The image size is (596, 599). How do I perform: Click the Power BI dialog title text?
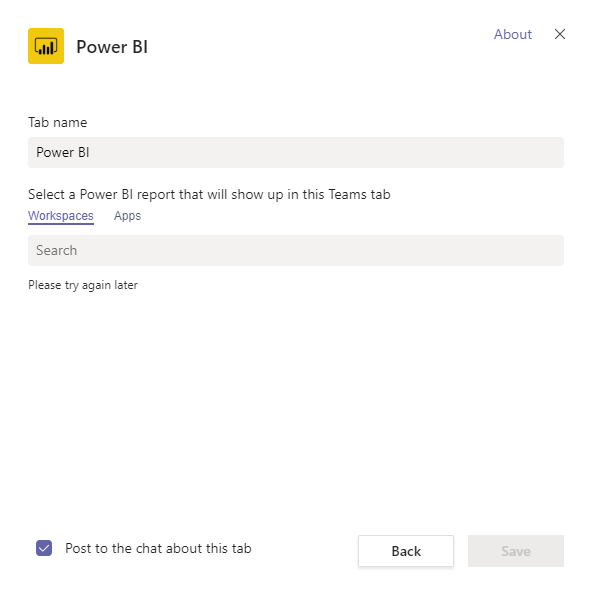point(112,47)
